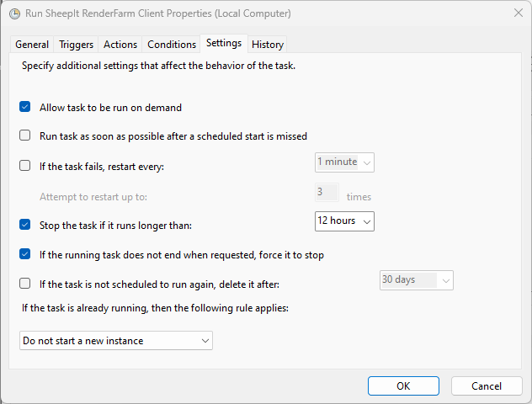
Task: Click the text 'If the task is already running' rule label
Action: [x=155, y=308]
